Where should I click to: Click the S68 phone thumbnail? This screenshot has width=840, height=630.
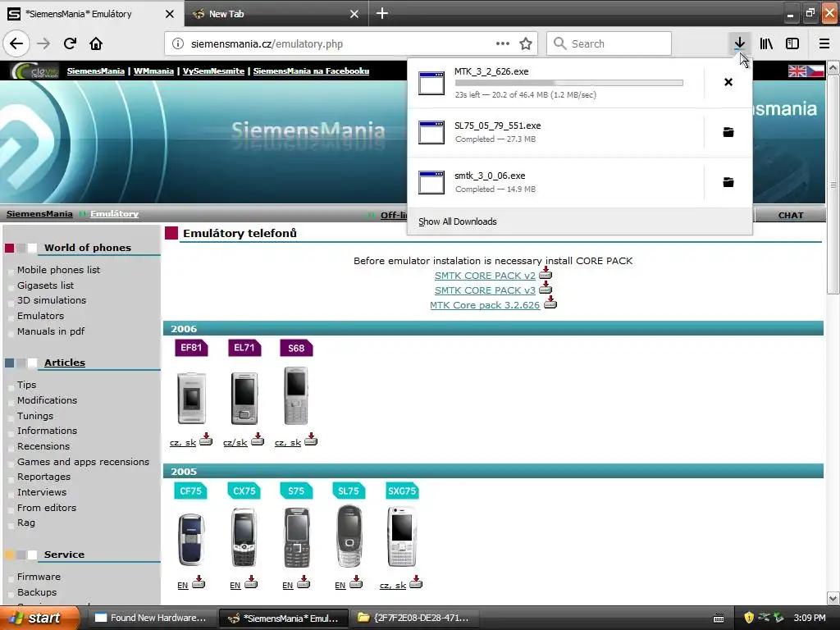pos(296,395)
